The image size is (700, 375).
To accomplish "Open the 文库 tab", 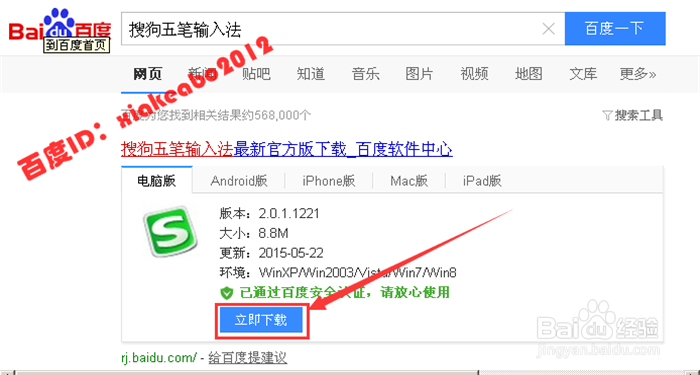I will 583,74.
